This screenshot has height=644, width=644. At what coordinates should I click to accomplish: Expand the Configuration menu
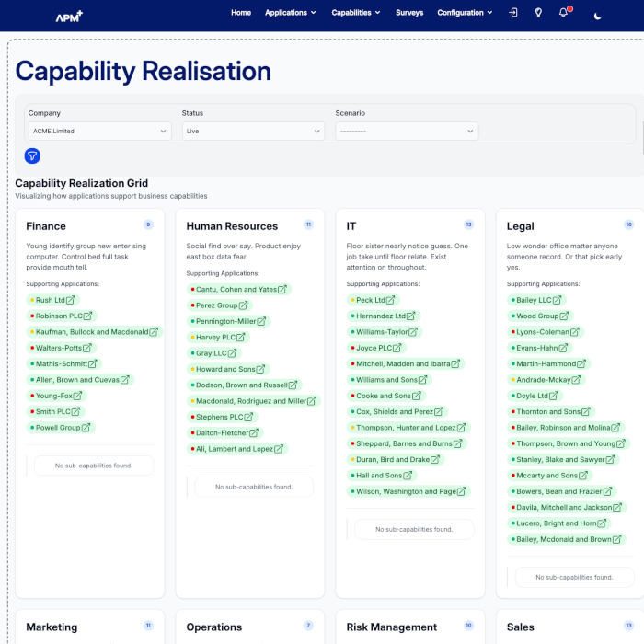pyautogui.click(x=465, y=13)
